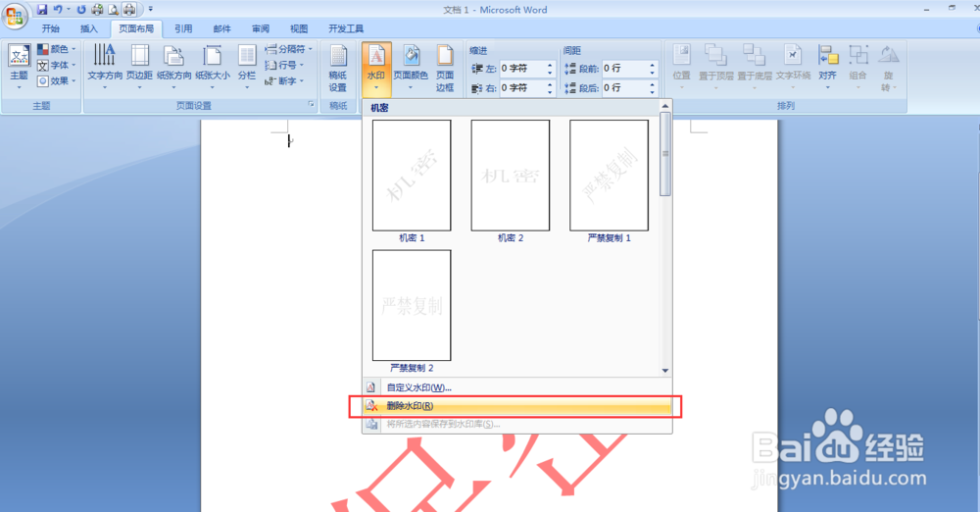Go to the 视图 tab

pos(299,28)
